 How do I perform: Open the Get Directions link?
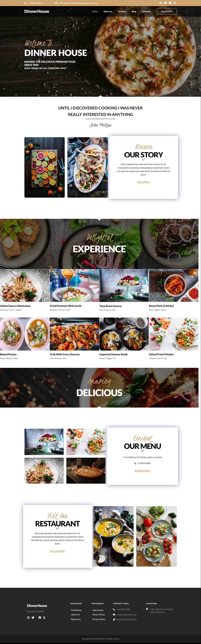pos(142,471)
